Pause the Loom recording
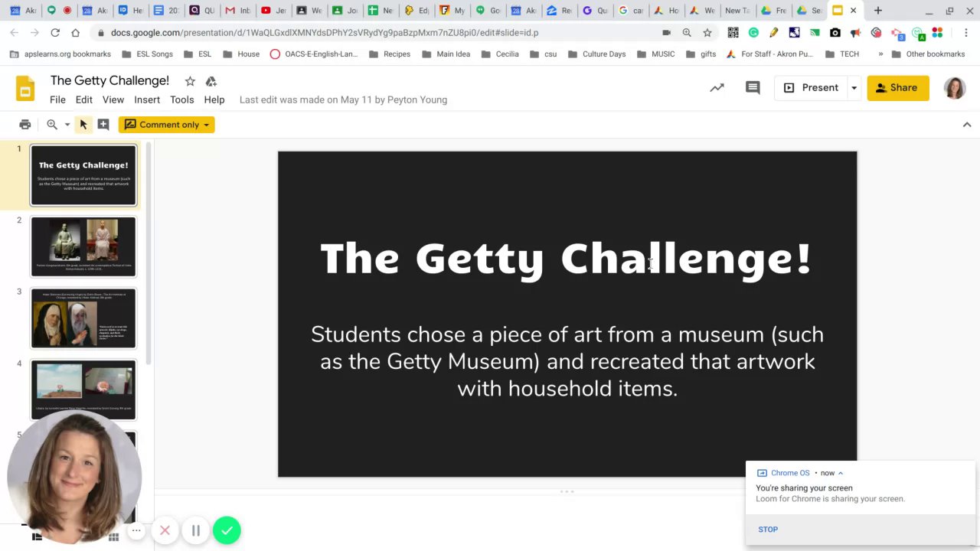 [x=196, y=530]
